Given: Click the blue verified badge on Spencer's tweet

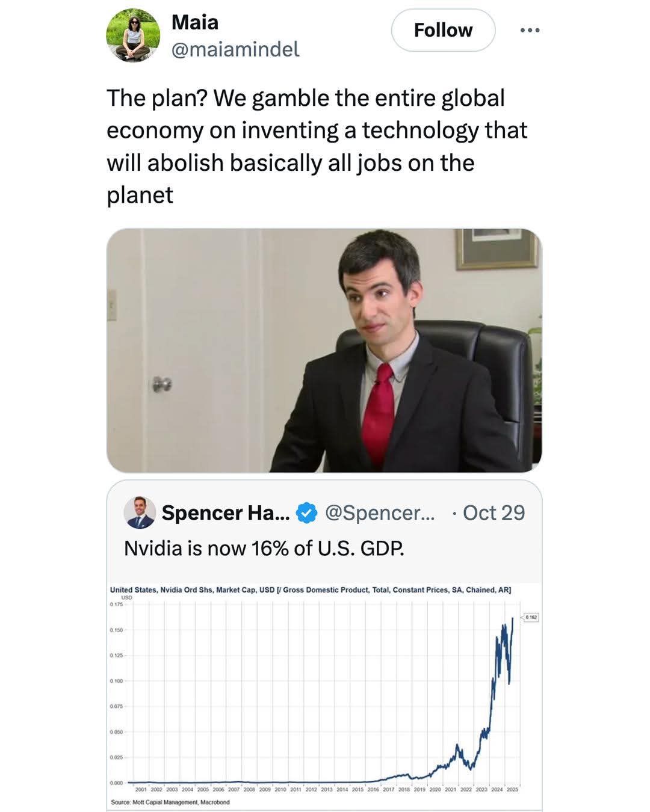Looking at the screenshot, I should pyautogui.click(x=307, y=513).
